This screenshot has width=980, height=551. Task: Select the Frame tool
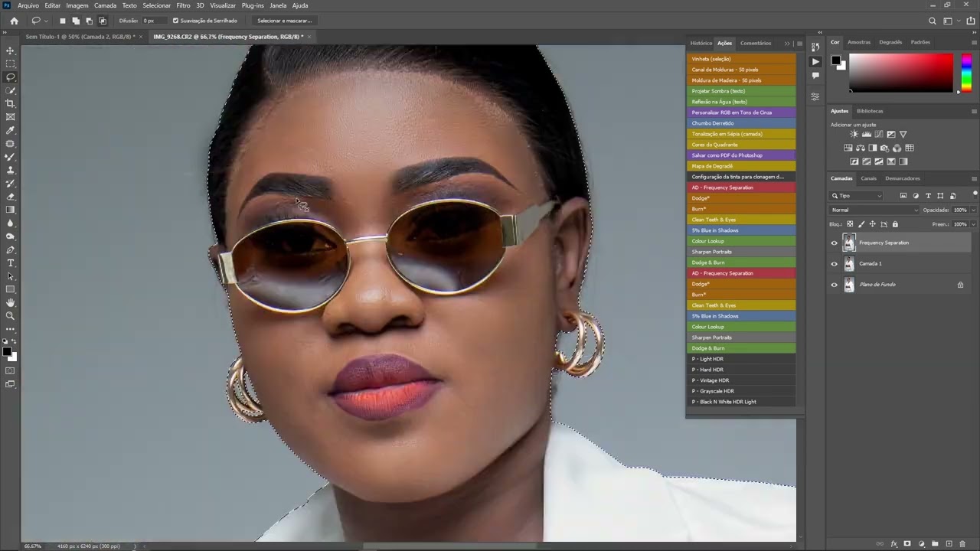tap(10, 117)
